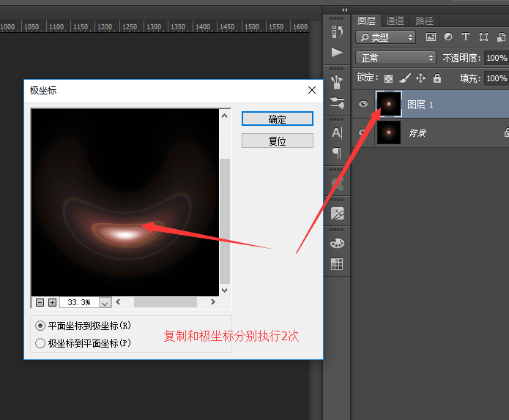Open the Swatches grid panel icon
The width and height of the screenshot is (509, 420).
pos(337,264)
